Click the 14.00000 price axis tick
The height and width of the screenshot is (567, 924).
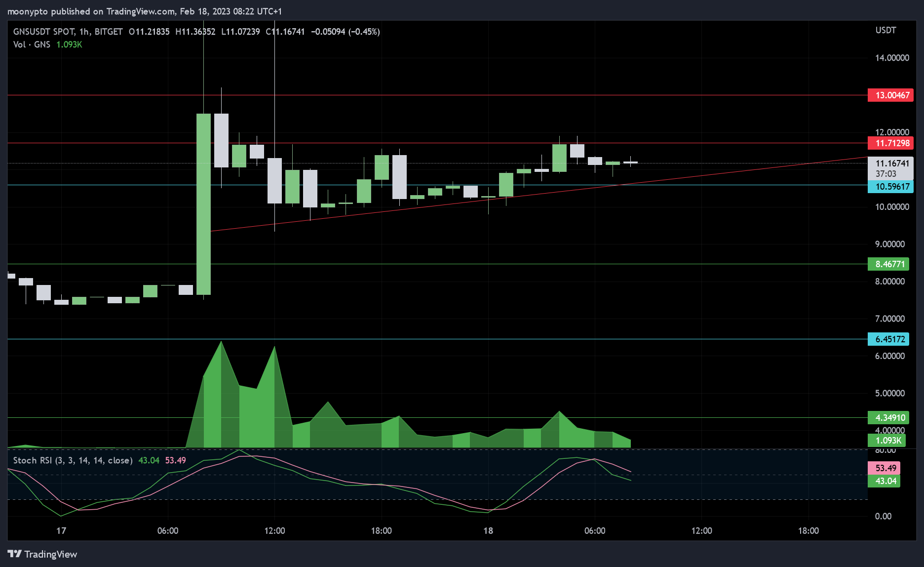tap(892, 58)
